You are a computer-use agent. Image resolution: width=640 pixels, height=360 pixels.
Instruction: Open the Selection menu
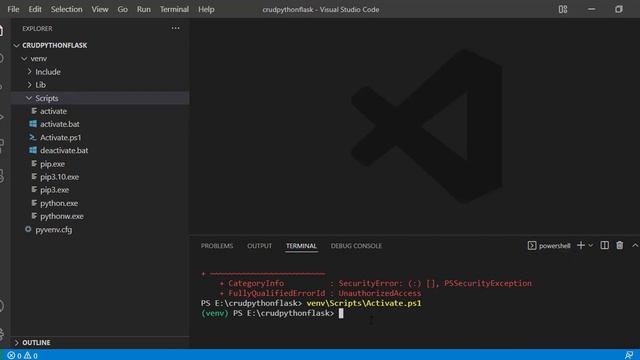(67, 9)
